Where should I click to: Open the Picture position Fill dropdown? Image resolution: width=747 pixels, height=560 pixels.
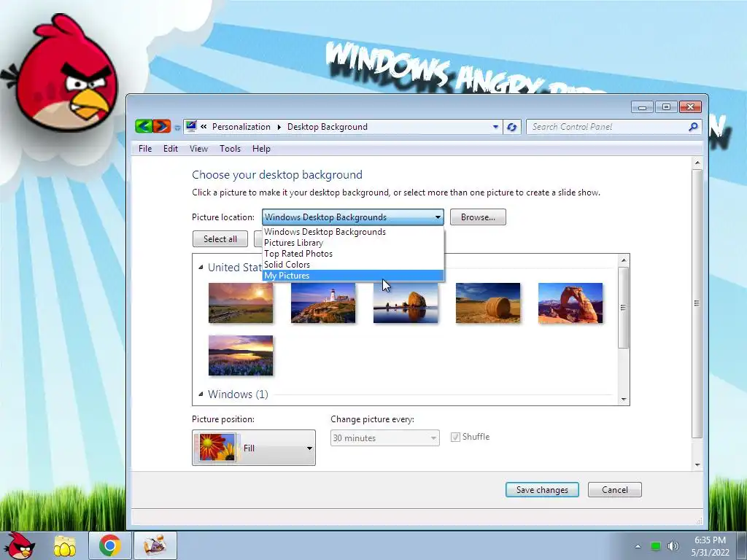(x=254, y=448)
